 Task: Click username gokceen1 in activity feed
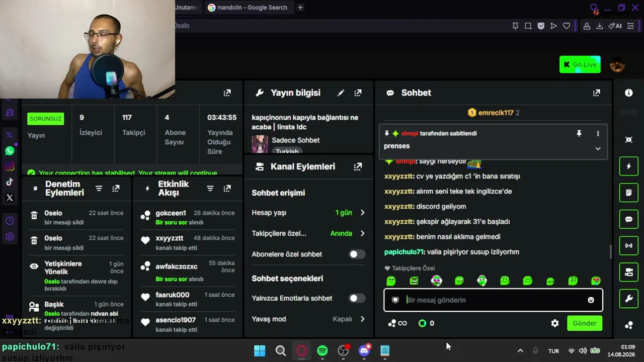tap(171, 213)
